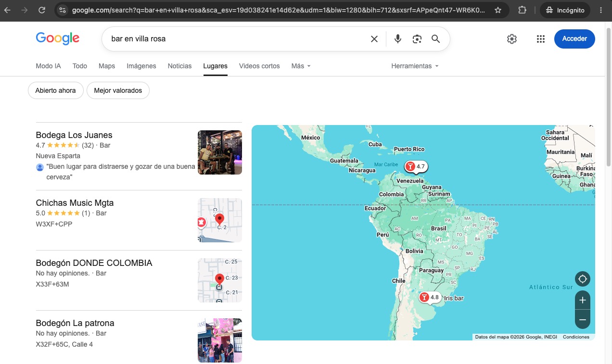Zoom out on the map with minus

coord(583,320)
